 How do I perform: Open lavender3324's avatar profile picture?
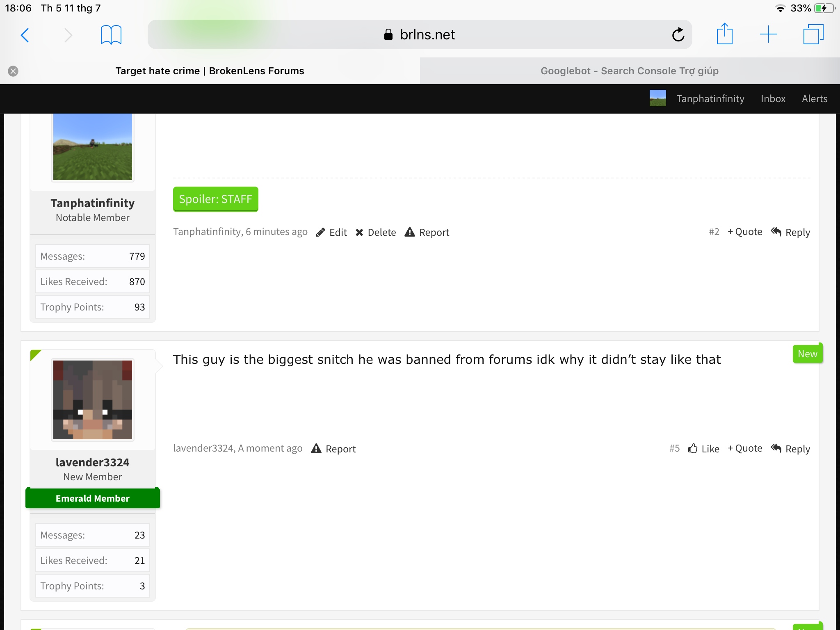tap(93, 400)
